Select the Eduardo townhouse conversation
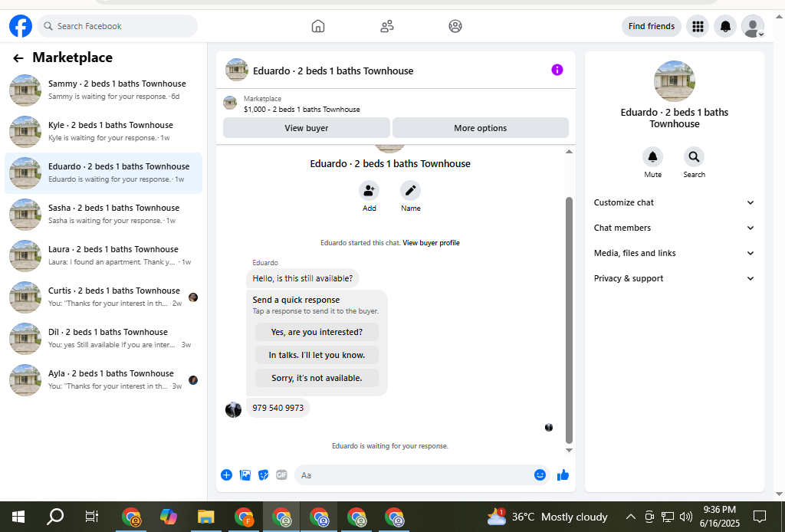The image size is (785, 532). point(103,173)
